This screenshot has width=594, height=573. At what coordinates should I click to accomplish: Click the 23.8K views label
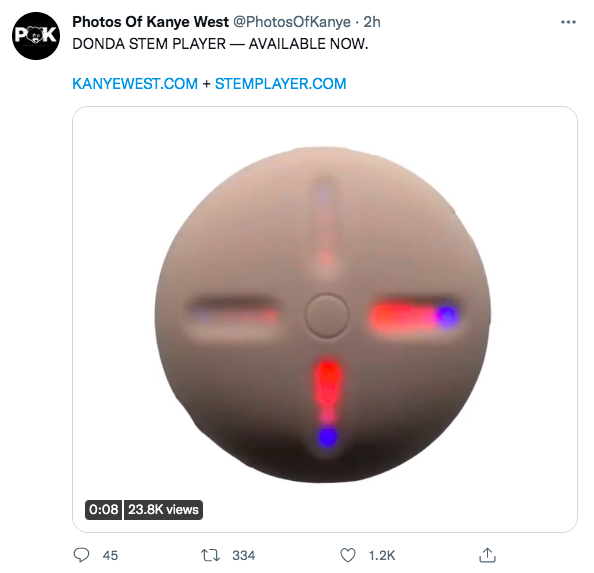[x=163, y=510]
